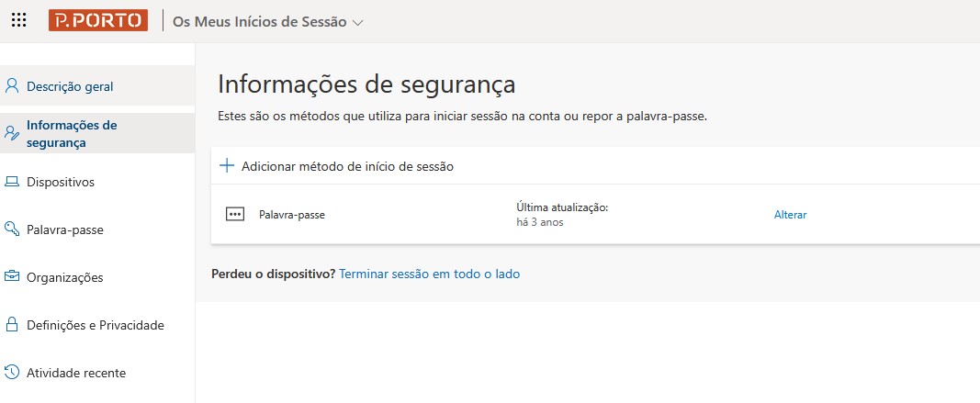Select the Palavra-passe method row
The width and height of the screenshot is (980, 403).
click(x=292, y=215)
